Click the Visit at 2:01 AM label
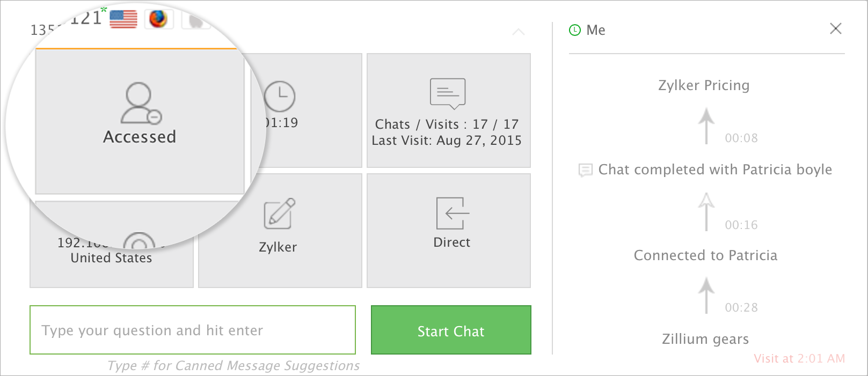868x376 pixels. [799, 359]
